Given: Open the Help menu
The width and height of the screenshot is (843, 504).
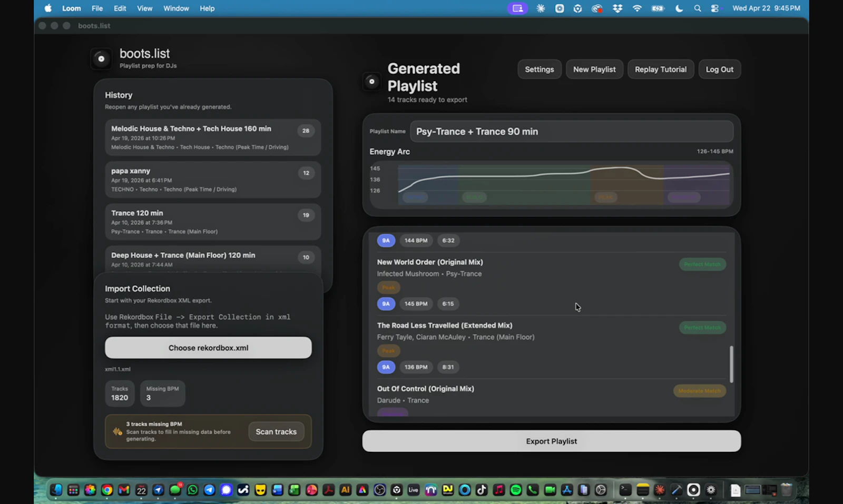Looking at the screenshot, I should pos(207,8).
